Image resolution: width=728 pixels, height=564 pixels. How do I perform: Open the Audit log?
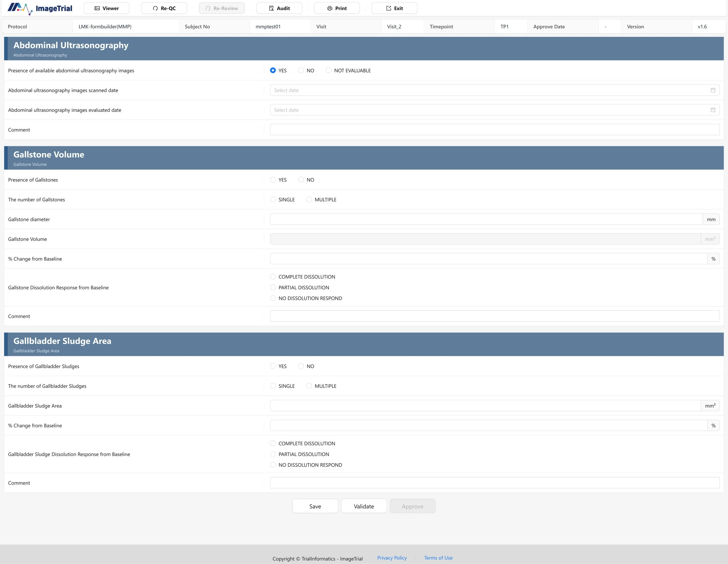[x=279, y=8]
